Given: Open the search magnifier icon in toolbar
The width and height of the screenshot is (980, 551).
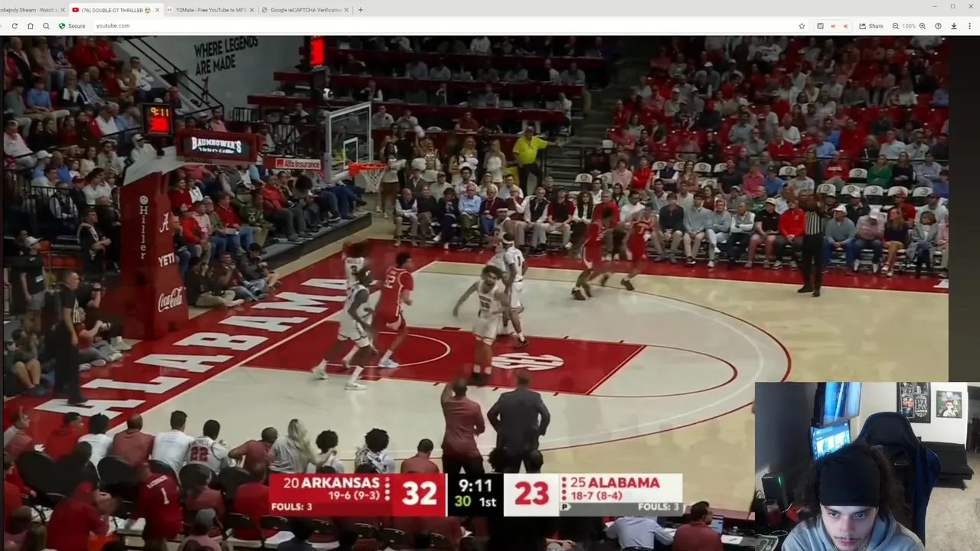Looking at the screenshot, I should coord(46,26).
